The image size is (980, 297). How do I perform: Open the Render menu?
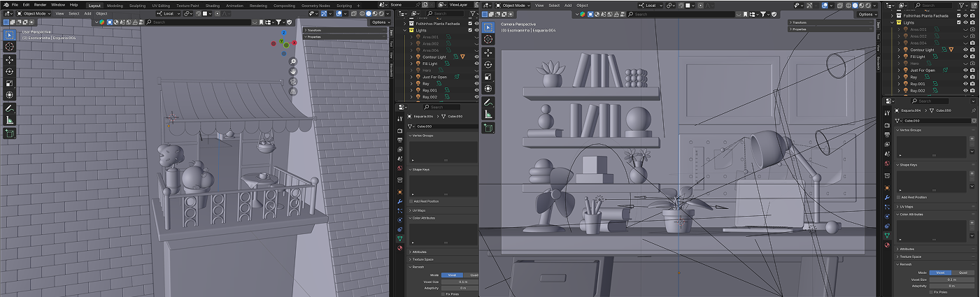pos(41,4)
